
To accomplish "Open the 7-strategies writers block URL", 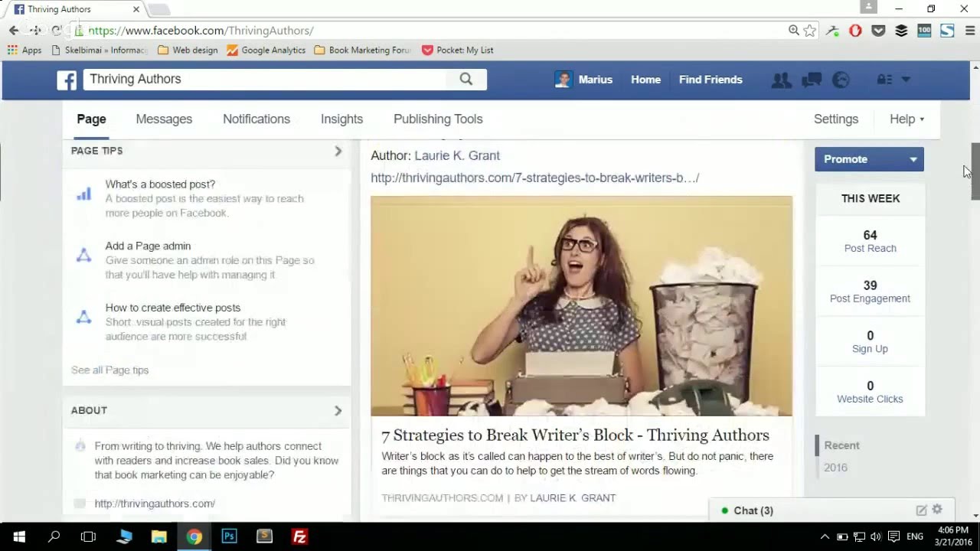I will click(x=534, y=178).
